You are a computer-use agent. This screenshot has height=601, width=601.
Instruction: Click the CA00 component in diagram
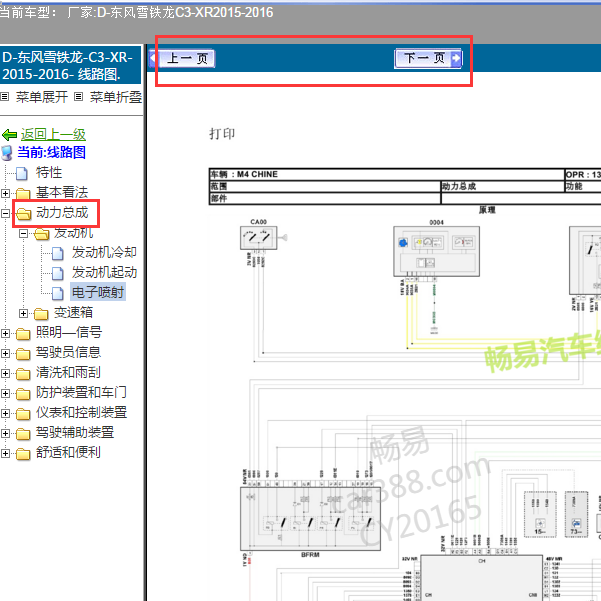tap(259, 238)
